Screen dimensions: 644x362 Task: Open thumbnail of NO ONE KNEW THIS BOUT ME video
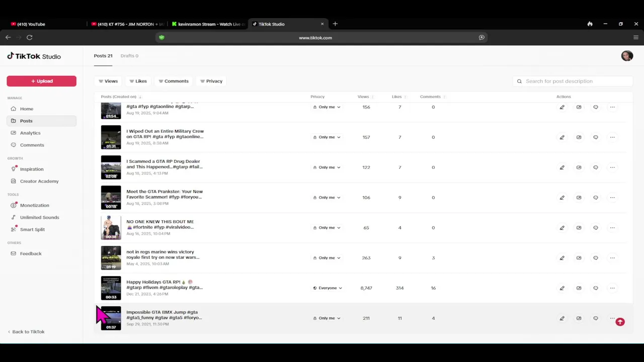pos(111,228)
